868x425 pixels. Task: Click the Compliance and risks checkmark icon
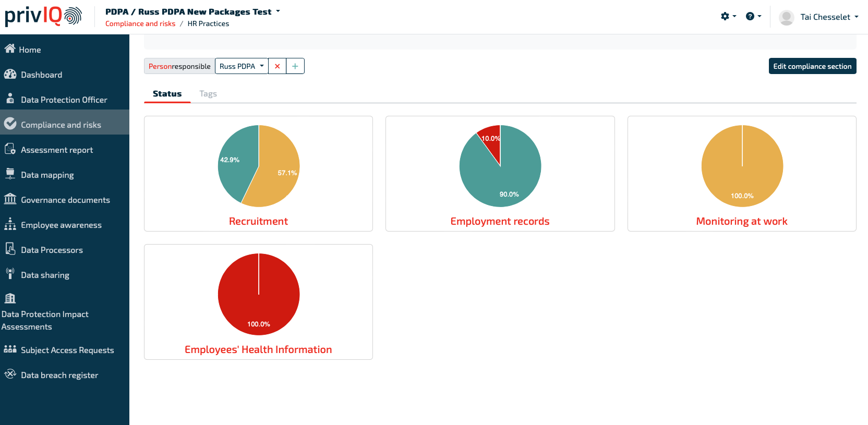tap(10, 124)
